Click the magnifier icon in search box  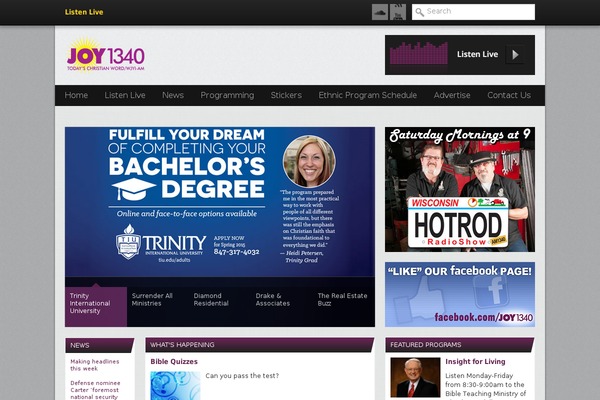click(419, 12)
